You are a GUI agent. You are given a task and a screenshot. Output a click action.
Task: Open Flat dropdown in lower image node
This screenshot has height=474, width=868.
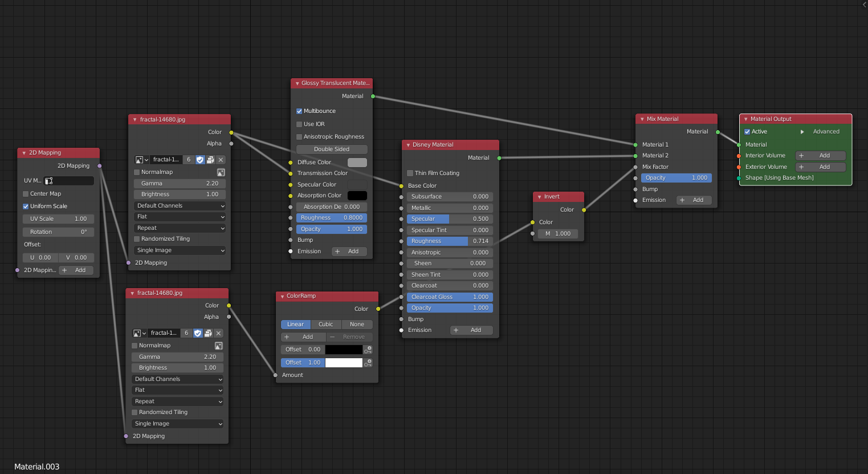[x=178, y=390]
